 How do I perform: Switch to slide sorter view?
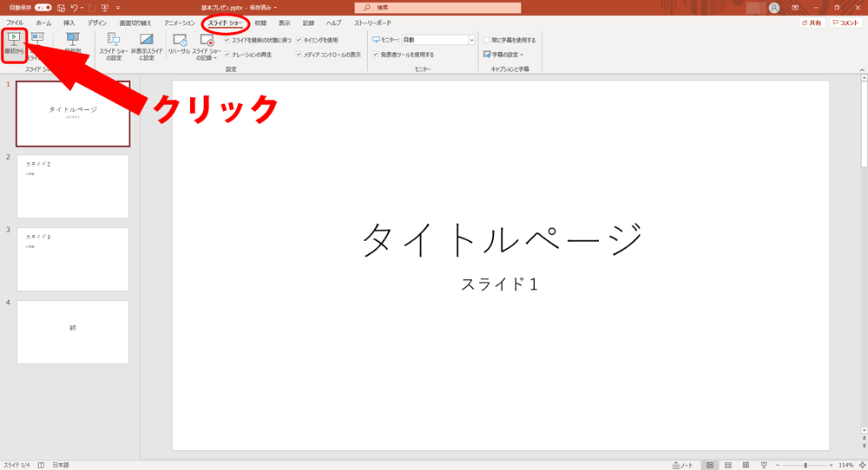click(x=728, y=465)
